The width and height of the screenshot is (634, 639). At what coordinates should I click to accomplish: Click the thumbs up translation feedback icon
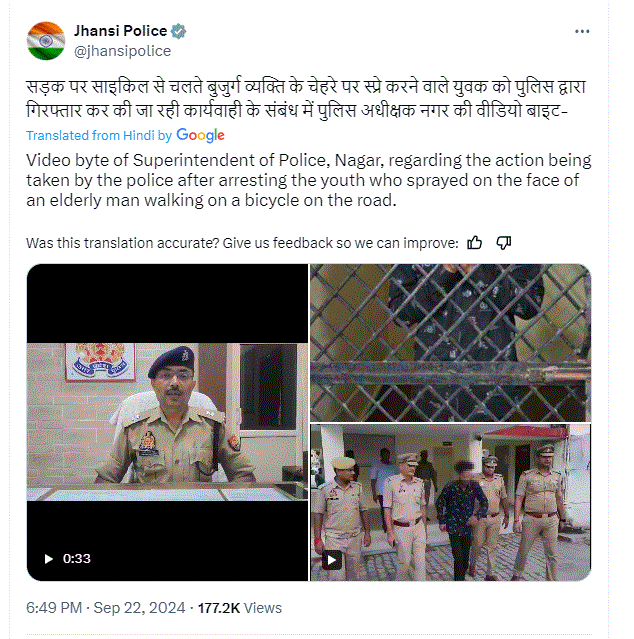pyautogui.click(x=475, y=243)
